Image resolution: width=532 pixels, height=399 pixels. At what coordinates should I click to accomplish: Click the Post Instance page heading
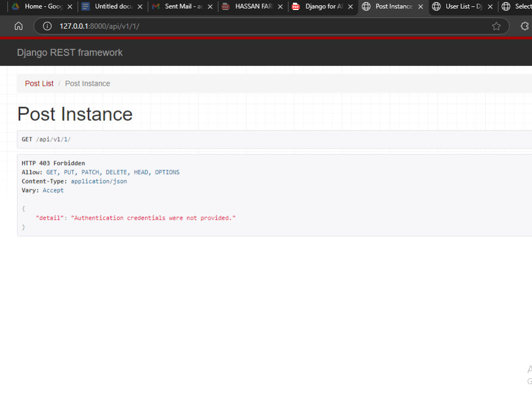[x=75, y=114]
